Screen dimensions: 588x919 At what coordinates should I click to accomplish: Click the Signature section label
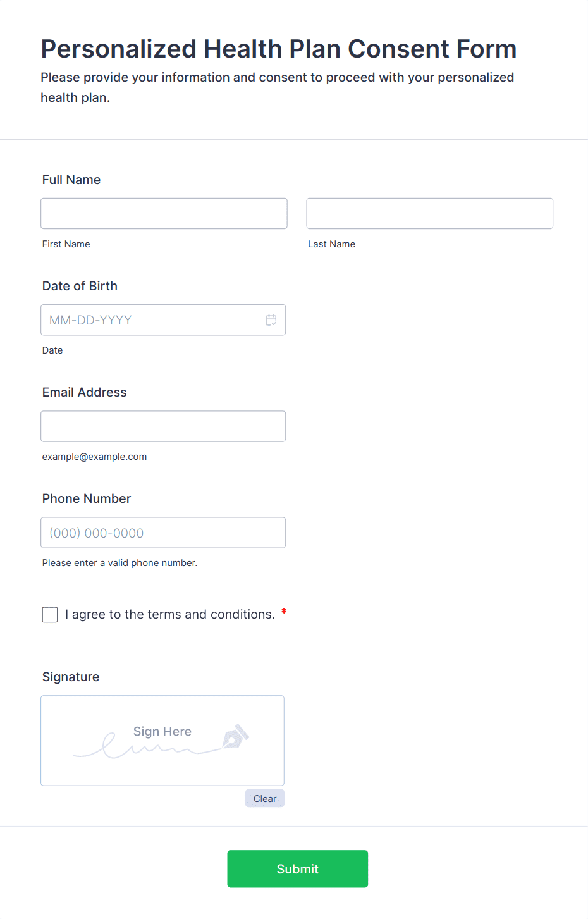[71, 677]
